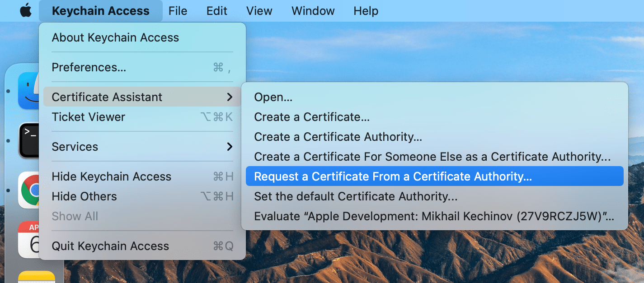Viewport: 644px width, 283px height.
Task: Click Evaluate Apple Development certificate entry
Action: coord(434,216)
